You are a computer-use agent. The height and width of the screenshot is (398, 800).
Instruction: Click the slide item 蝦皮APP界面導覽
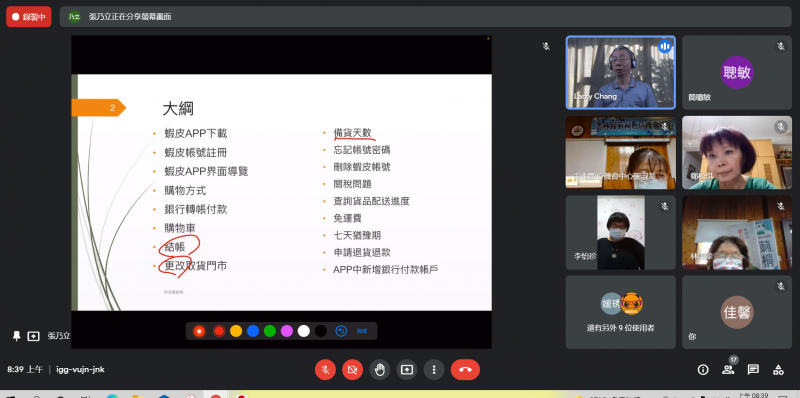206,171
